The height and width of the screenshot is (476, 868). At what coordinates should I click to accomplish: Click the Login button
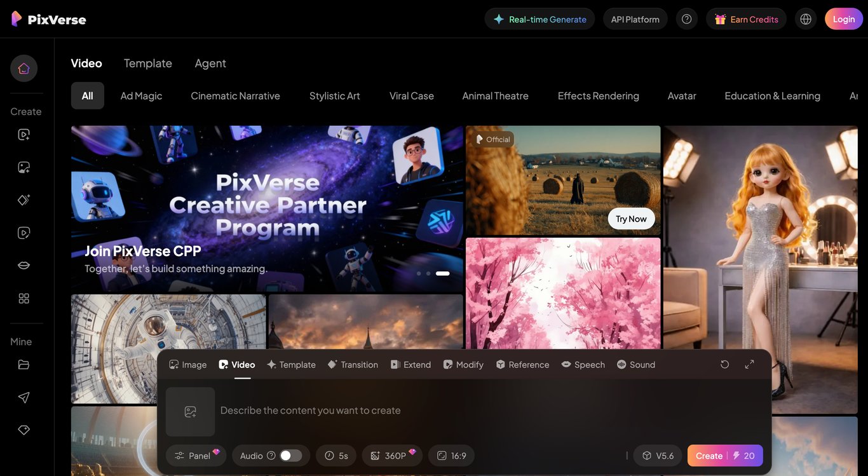tap(843, 18)
